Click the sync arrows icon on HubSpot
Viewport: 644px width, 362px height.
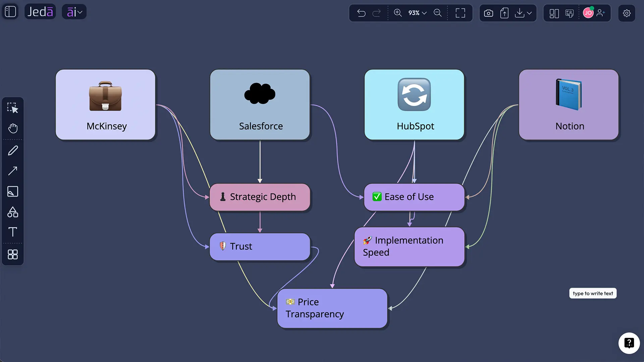tap(414, 95)
